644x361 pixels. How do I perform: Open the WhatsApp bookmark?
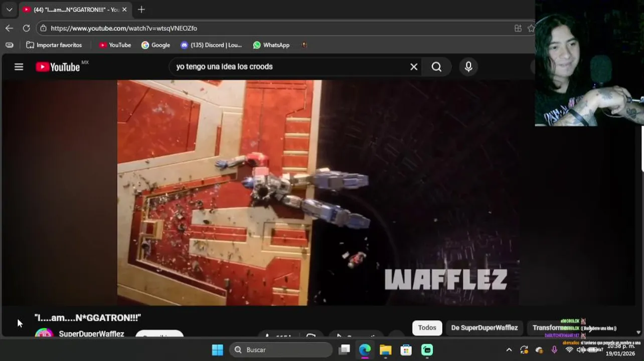click(x=271, y=45)
